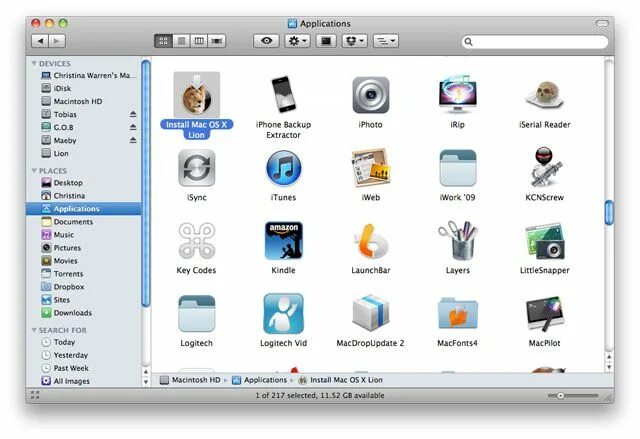
Task: Select the Logitech Vid app icon
Action: pyautogui.click(x=283, y=313)
